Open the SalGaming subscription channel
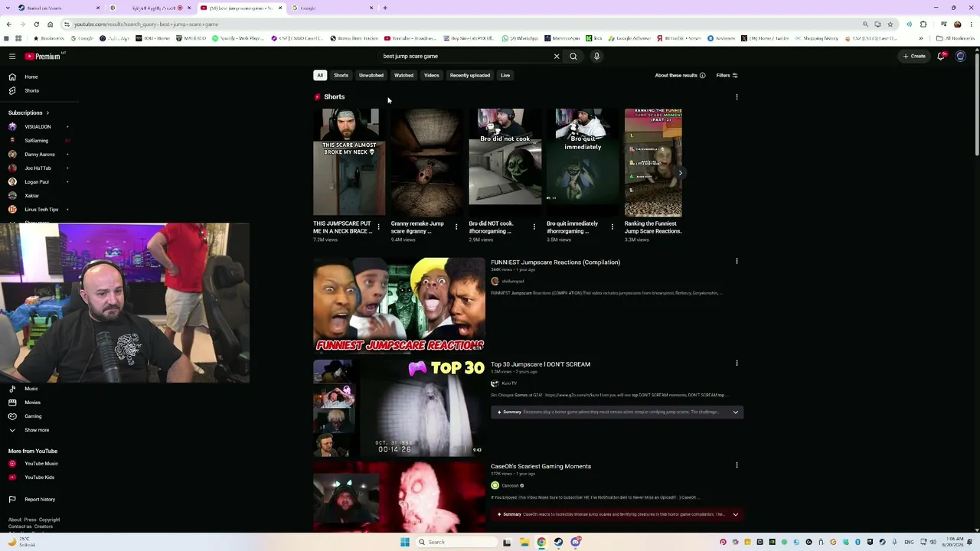980x551 pixels. (38, 141)
